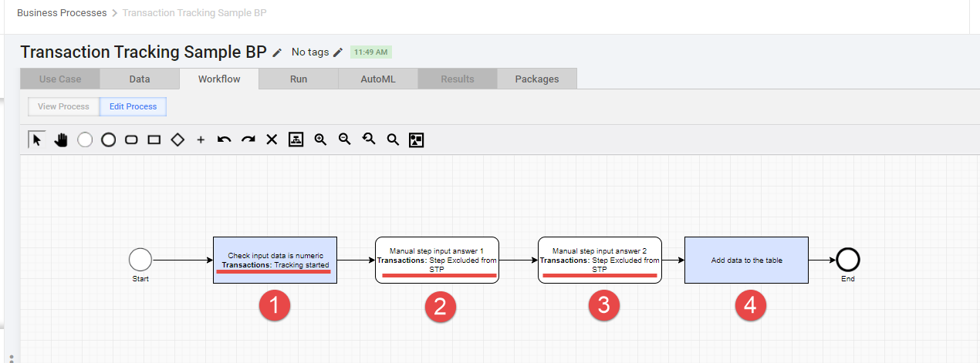This screenshot has height=363, width=980.
Task: Activate the hand pan tool
Action: (61, 139)
